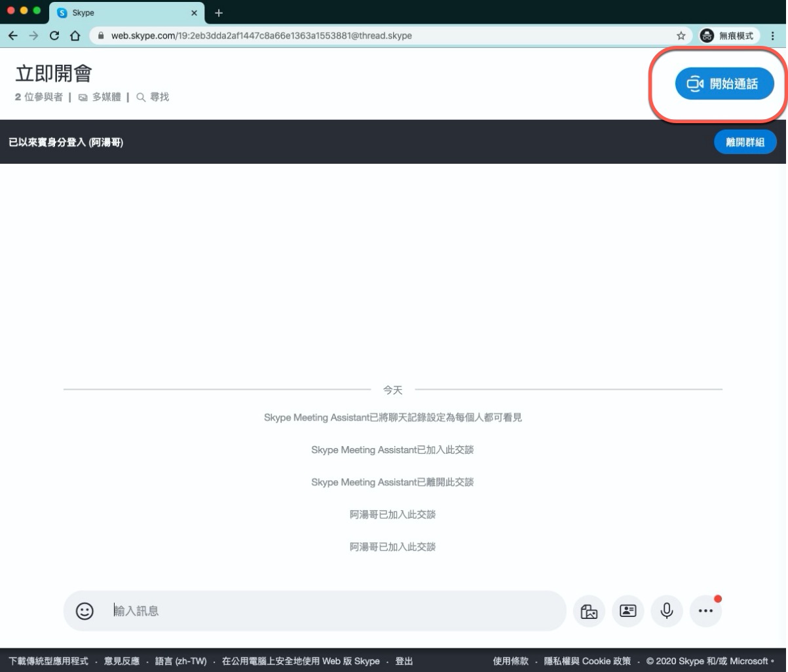
Task: Open the 隱私權與 Cookie 政策 link
Action: coord(588,661)
